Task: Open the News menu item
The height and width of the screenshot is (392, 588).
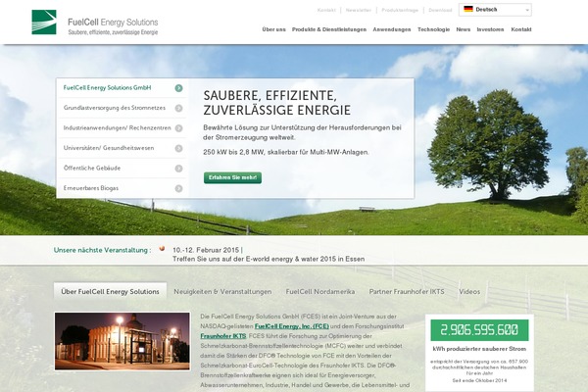Action: [464, 29]
